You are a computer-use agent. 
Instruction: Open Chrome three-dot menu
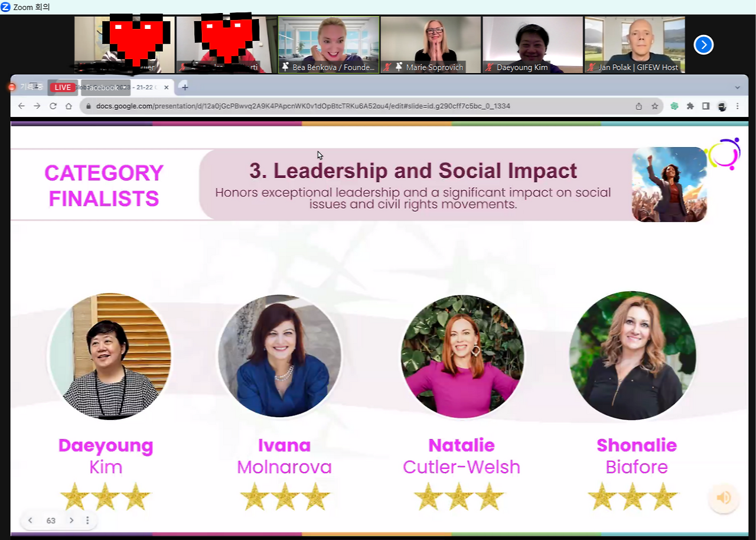click(x=738, y=106)
